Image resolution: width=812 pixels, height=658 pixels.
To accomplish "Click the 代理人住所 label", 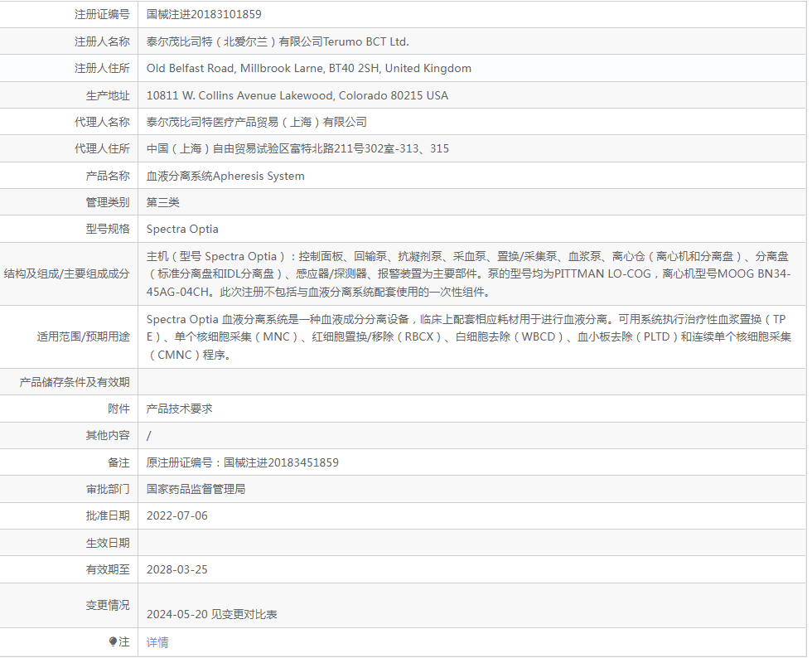I will point(102,148).
